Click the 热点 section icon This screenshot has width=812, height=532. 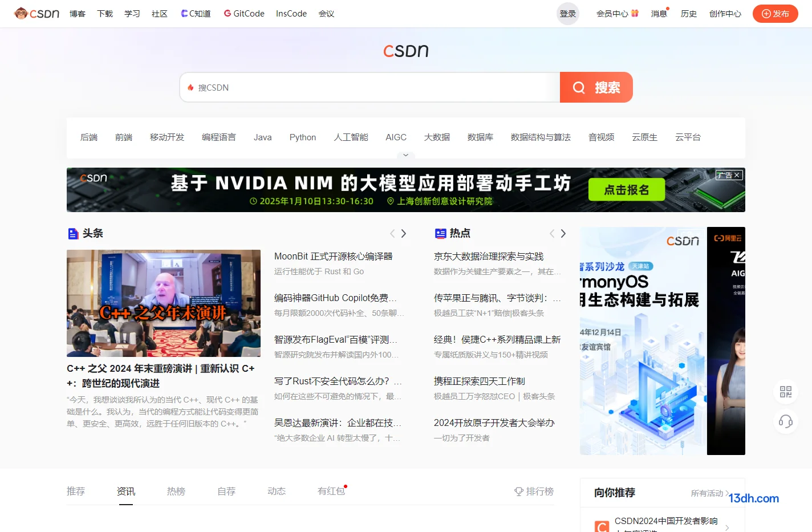click(x=440, y=233)
